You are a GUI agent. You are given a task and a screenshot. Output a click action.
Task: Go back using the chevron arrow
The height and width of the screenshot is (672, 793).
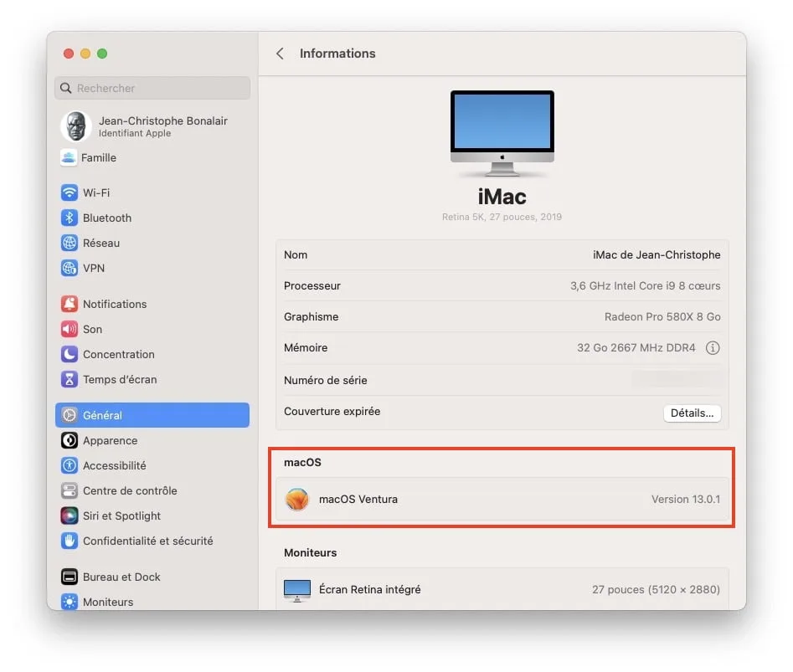(281, 54)
